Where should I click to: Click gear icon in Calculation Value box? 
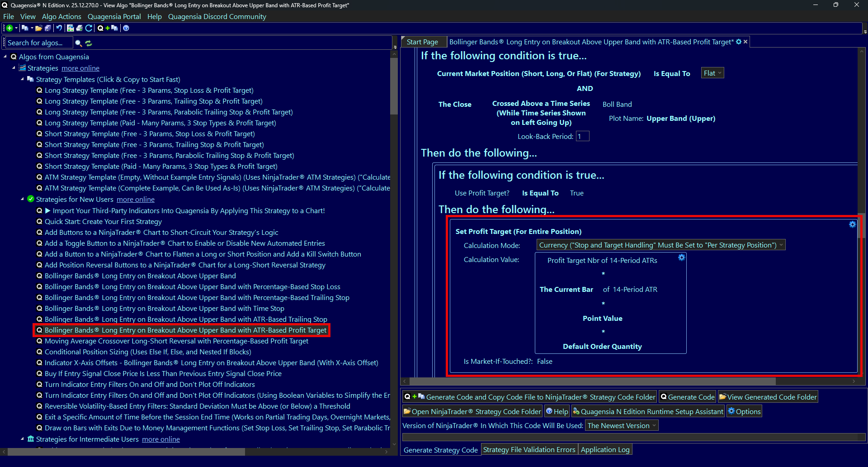[681, 257]
